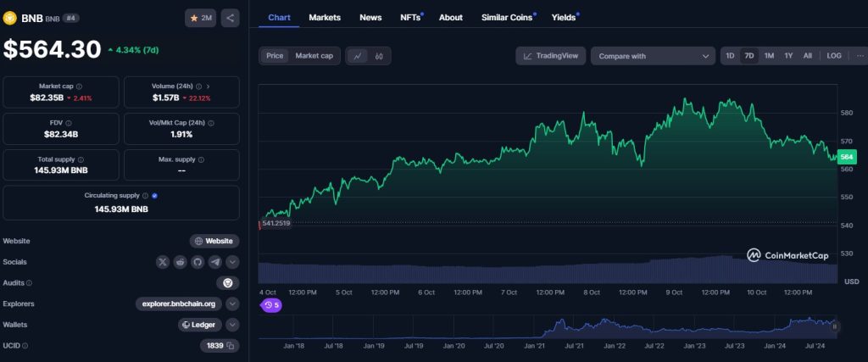Switch to the Markets tab
Image resolution: width=868 pixels, height=362 pixels.
click(x=325, y=17)
